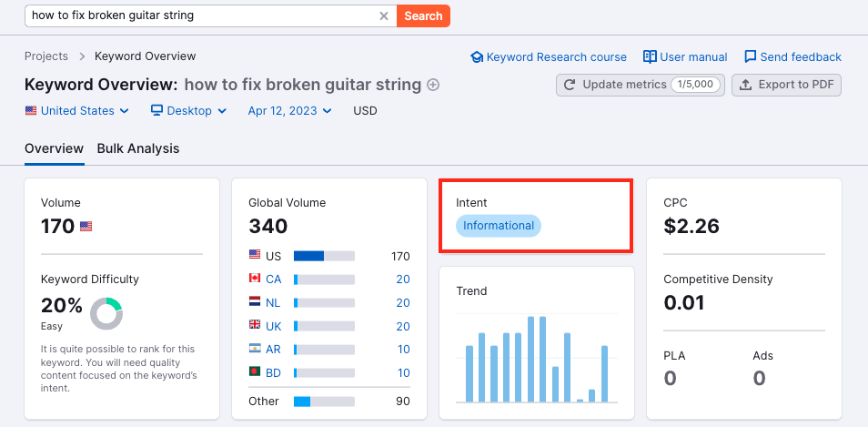
Task: Open the Desktop device dropdown
Action: pyautogui.click(x=188, y=111)
